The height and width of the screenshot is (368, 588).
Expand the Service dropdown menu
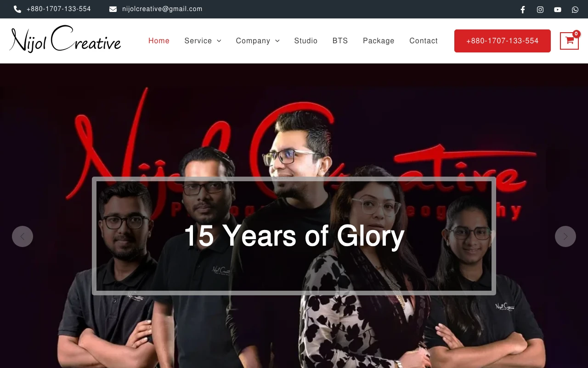tap(203, 41)
